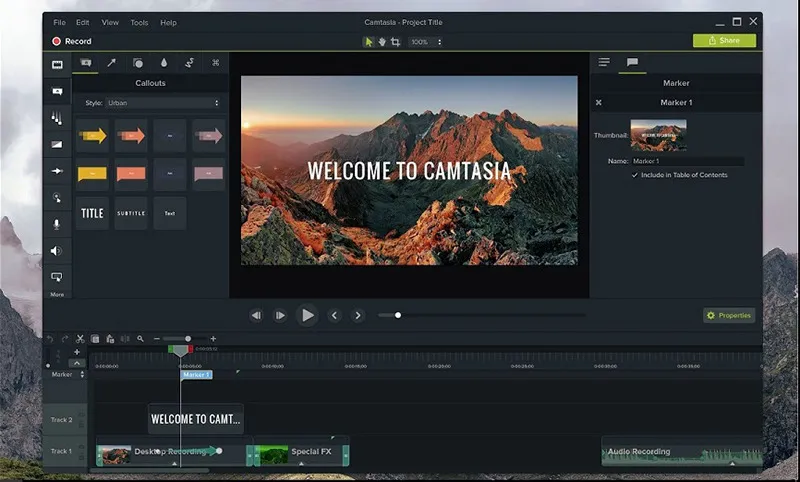The width and height of the screenshot is (800, 482).
Task: Click the playback progress slider handle
Action: point(398,315)
